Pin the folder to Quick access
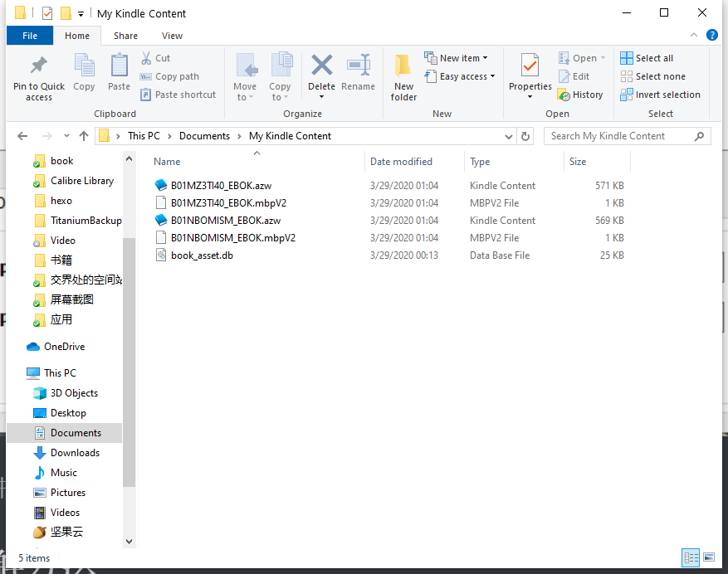This screenshot has height=574, width=728. point(39,77)
